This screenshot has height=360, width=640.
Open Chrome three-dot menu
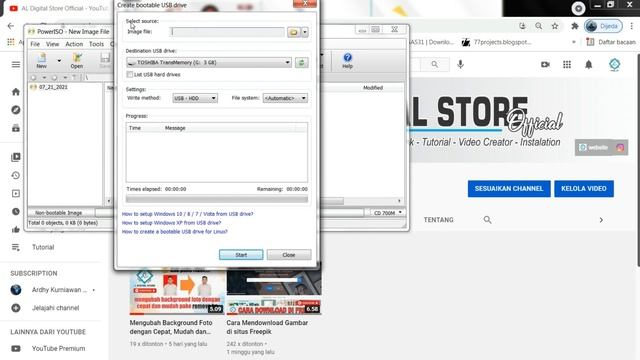pyautogui.click(x=631, y=26)
